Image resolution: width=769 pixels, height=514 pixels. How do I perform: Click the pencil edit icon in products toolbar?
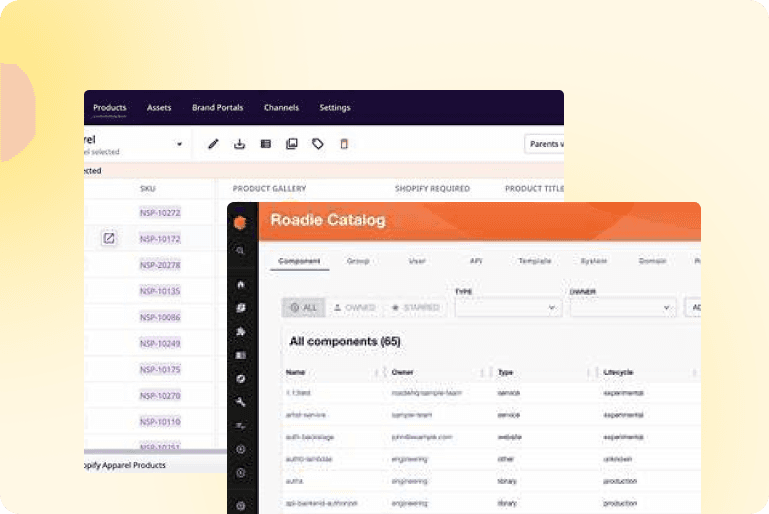coord(213,144)
